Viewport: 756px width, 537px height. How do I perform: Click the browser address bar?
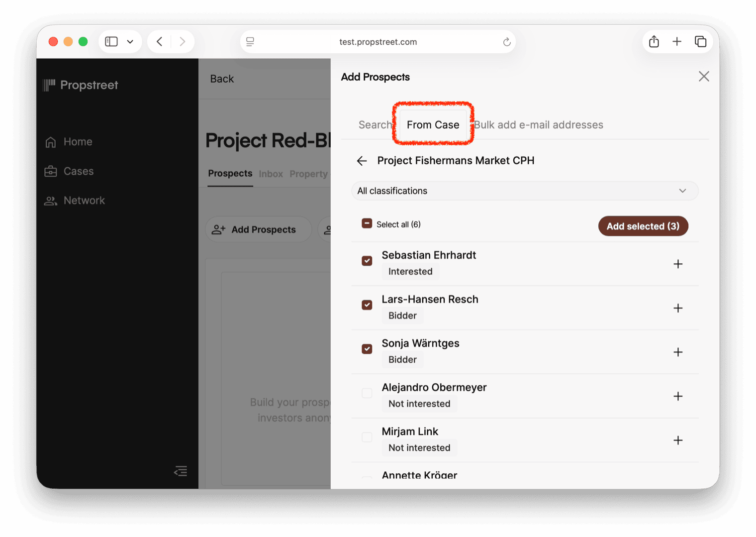(x=378, y=42)
